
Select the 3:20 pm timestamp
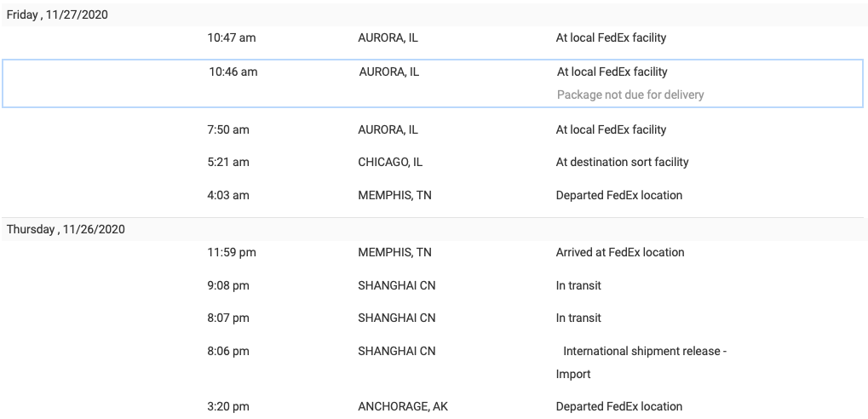click(x=228, y=406)
